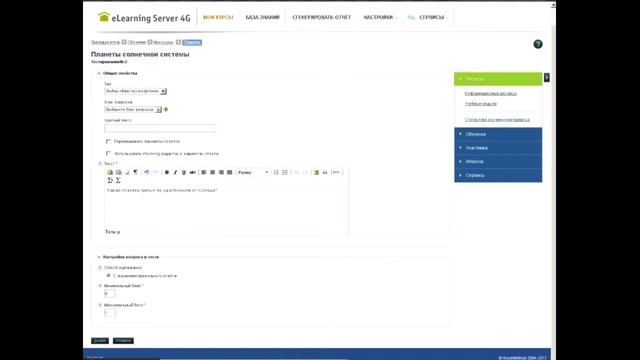Open the font size dropdown in the editor
The image size is (640, 360).
point(253,172)
